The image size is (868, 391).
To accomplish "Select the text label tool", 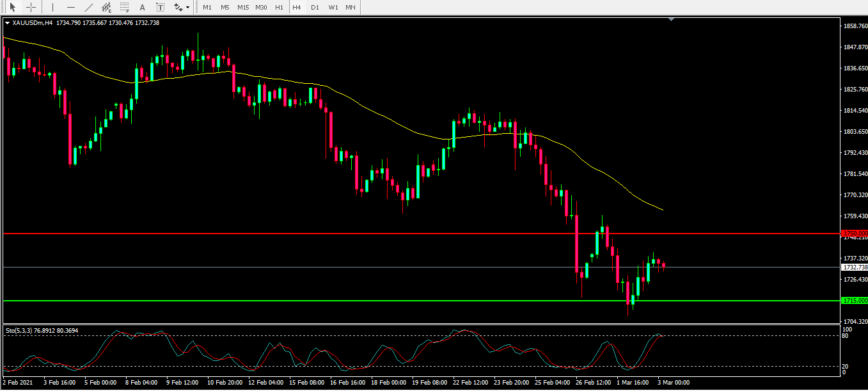I will (160, 7).
